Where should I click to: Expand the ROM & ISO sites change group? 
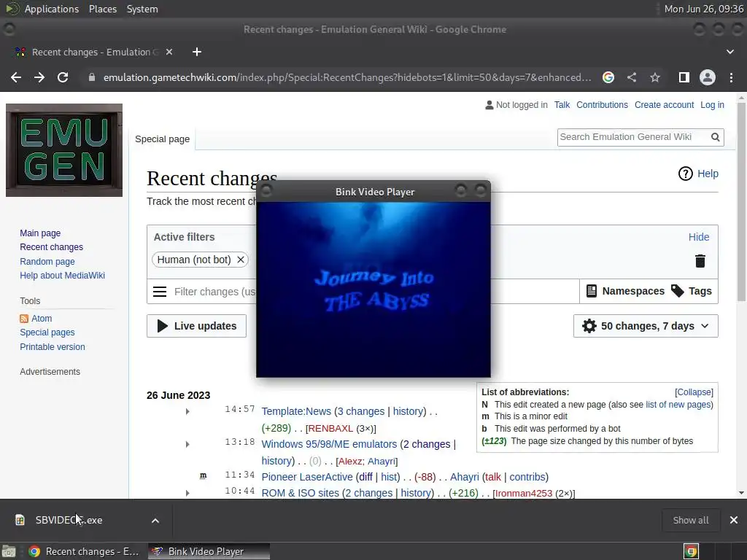pos(187,494)
